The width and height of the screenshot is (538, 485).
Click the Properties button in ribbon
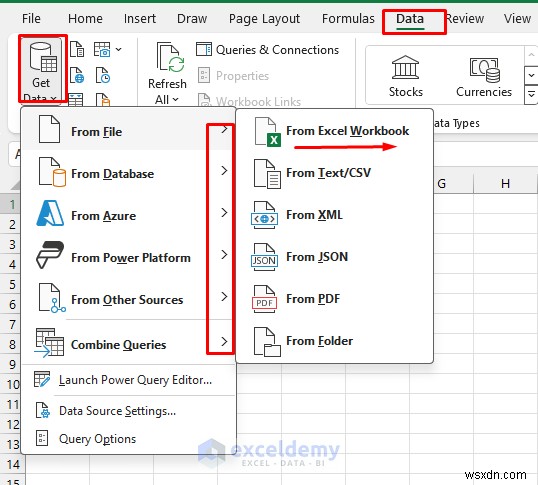(x=233, y=75)
